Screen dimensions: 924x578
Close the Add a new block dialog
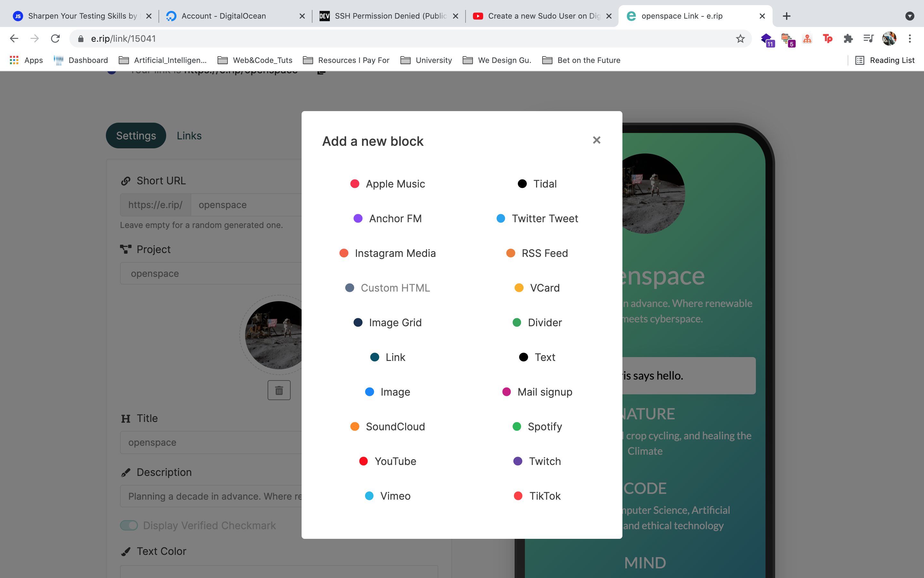(596, 140)
